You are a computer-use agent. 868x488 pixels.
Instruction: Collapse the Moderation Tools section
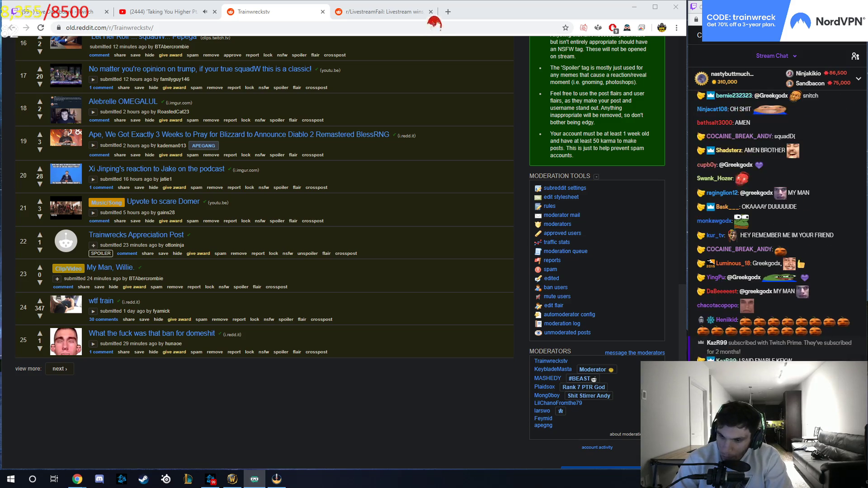coord(596,177)
